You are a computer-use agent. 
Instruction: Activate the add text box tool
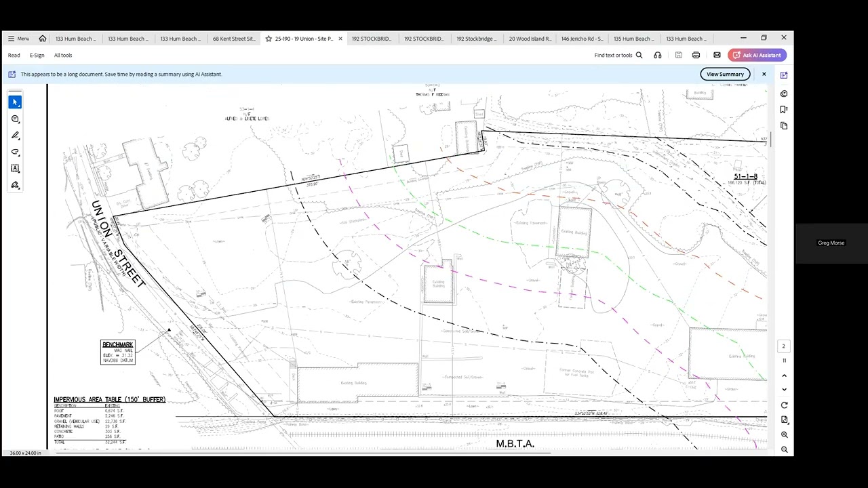coord(15,169)
